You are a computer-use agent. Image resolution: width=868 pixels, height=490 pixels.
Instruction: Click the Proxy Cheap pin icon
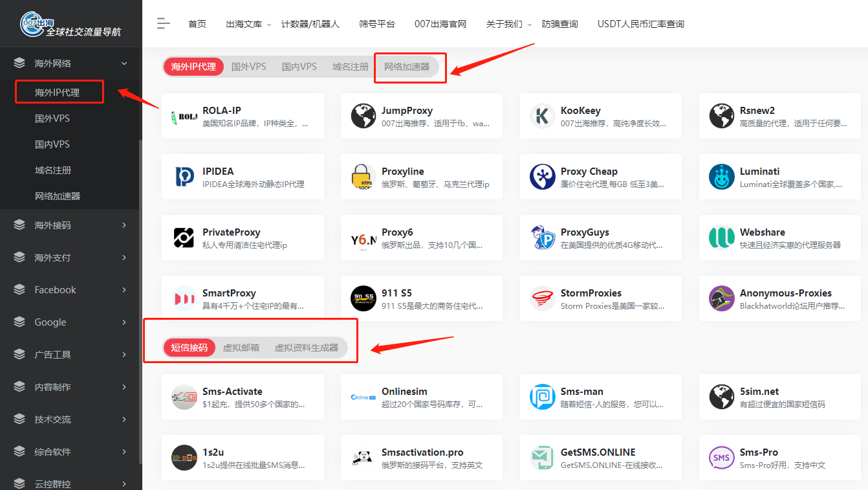(543, 177)
